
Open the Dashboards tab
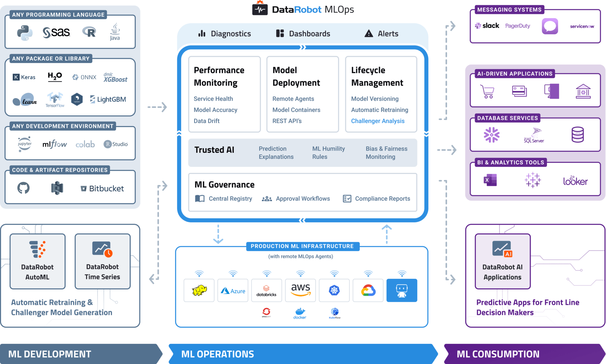pos(303,33)
